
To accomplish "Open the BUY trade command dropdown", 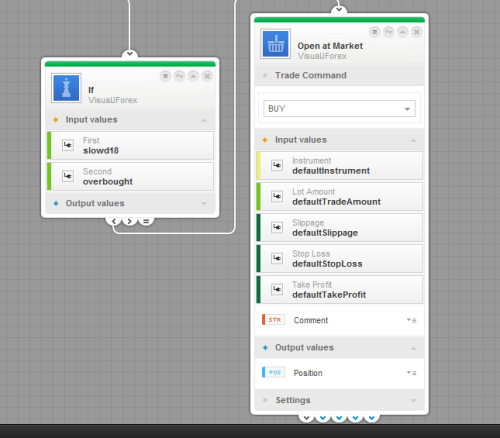I will pyautogui.click(x=339, y=109).
